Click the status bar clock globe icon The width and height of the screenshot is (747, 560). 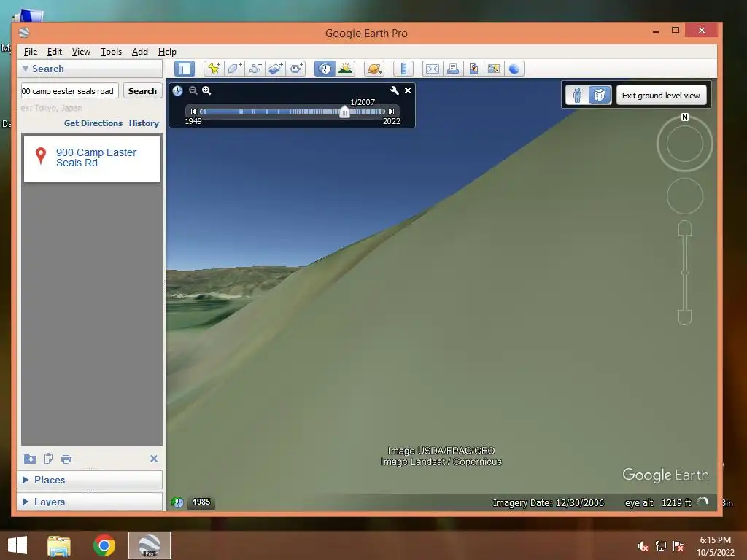click(x=177, y=502)
